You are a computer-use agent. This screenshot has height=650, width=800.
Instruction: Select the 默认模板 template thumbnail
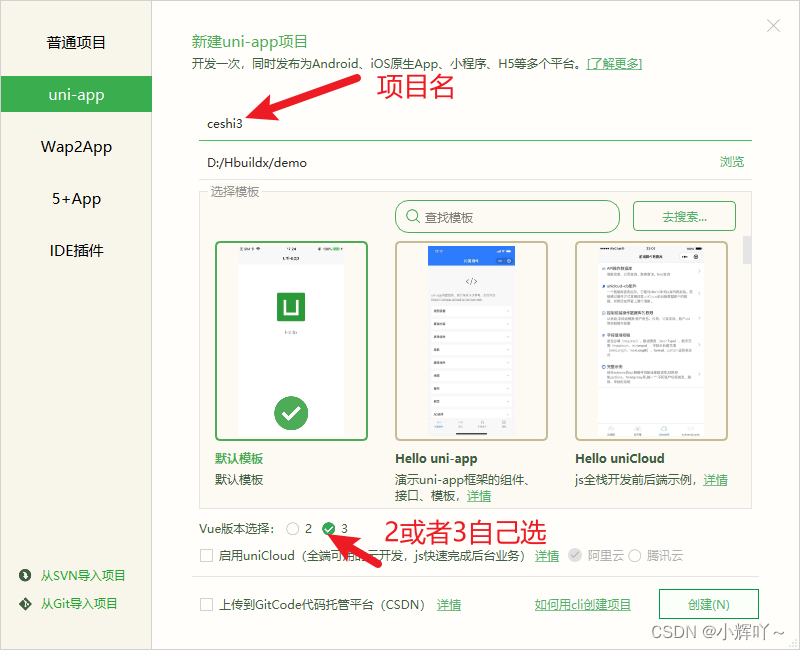pyautogui.click(x=291, y=341)
